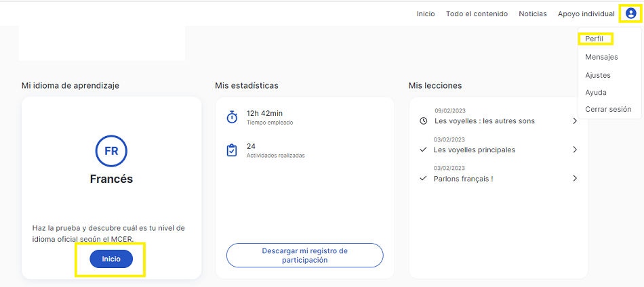This screenshot has width=644, height=287.
Task: Go to Todo el contenido in navigation
Action: [x=477, y=14]
